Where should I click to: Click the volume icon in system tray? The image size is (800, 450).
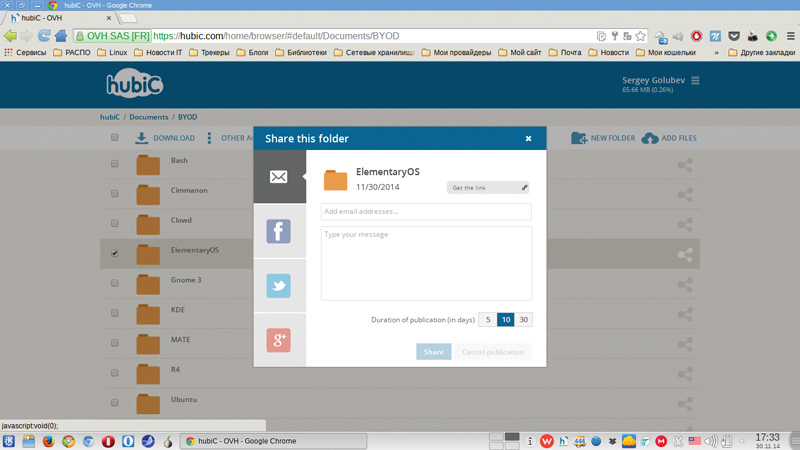pyautogui.click(x=711, y=441)
